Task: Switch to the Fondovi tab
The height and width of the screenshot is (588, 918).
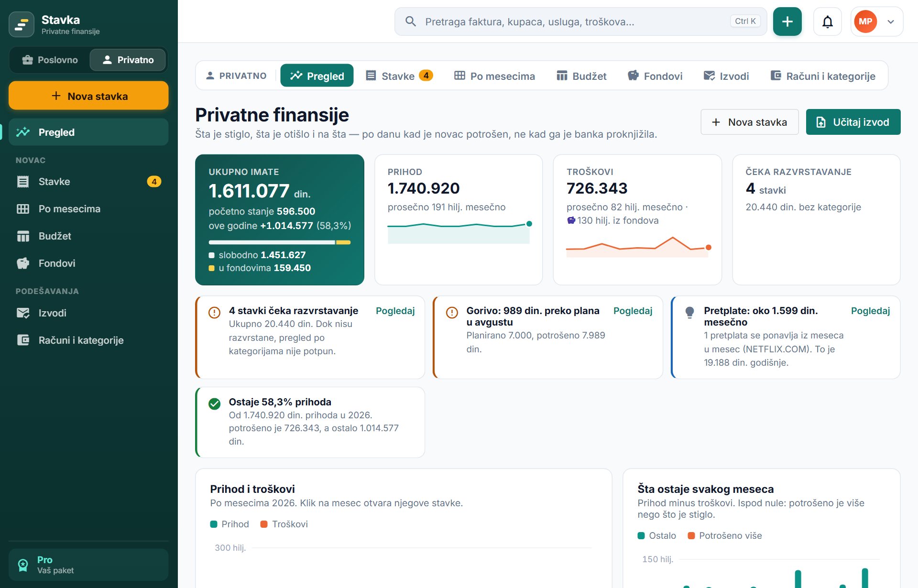Action: pos(655,76)
